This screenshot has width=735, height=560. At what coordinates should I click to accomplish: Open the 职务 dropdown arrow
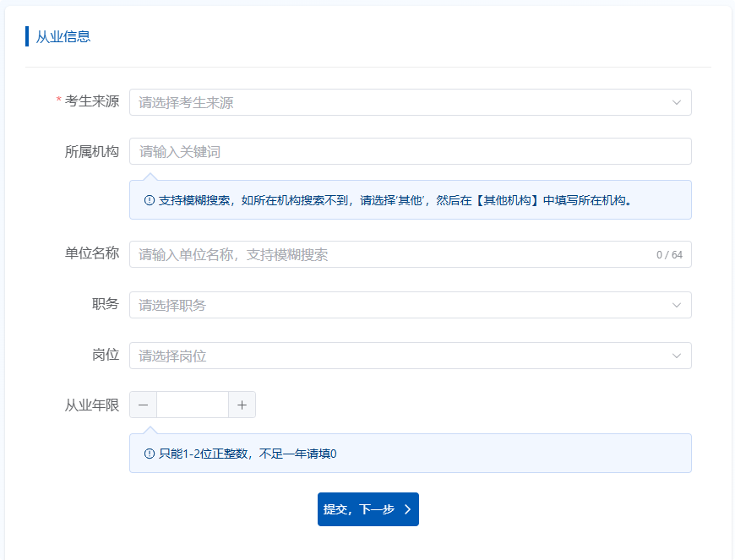[x=676, y=305]
